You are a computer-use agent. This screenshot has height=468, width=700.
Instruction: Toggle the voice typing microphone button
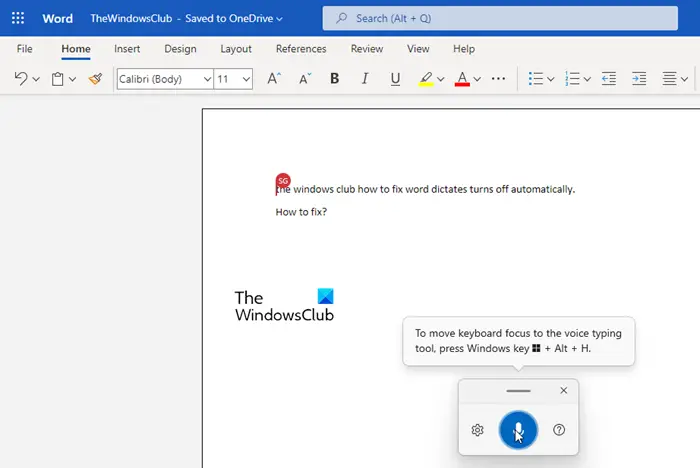pyautogui.click(x=518, y=430)
